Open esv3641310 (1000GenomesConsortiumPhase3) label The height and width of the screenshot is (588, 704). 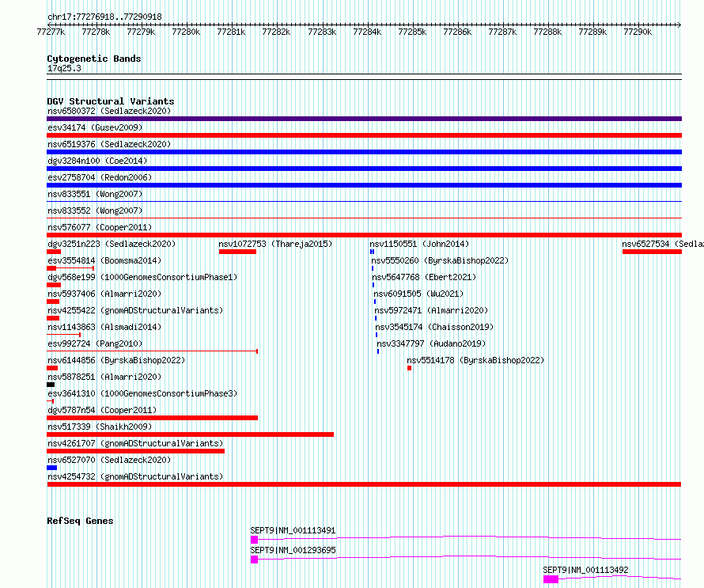click(x=142, y=393)
